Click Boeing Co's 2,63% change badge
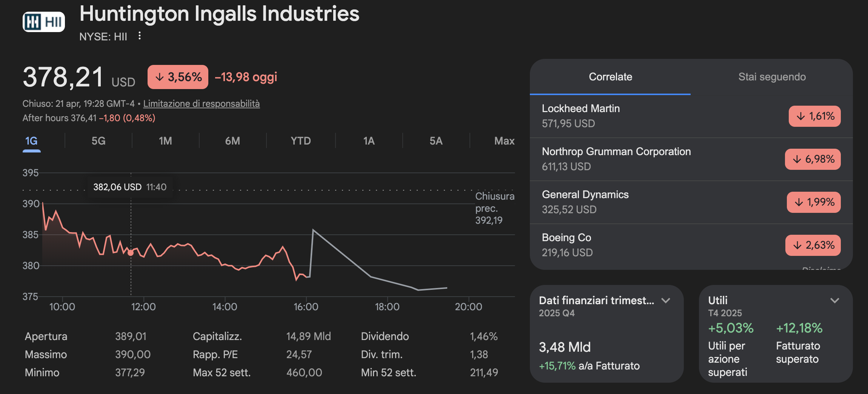The image size is (868, 394). coord(813,245)
